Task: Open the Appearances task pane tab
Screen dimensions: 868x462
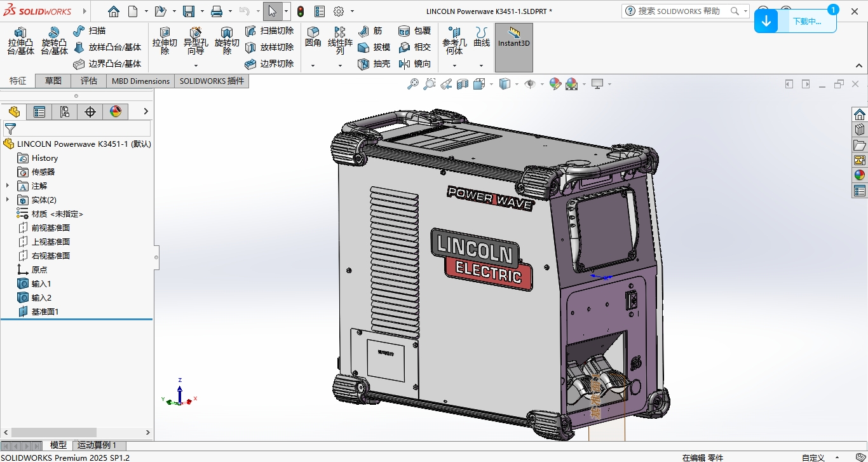Action: [860, 175]
